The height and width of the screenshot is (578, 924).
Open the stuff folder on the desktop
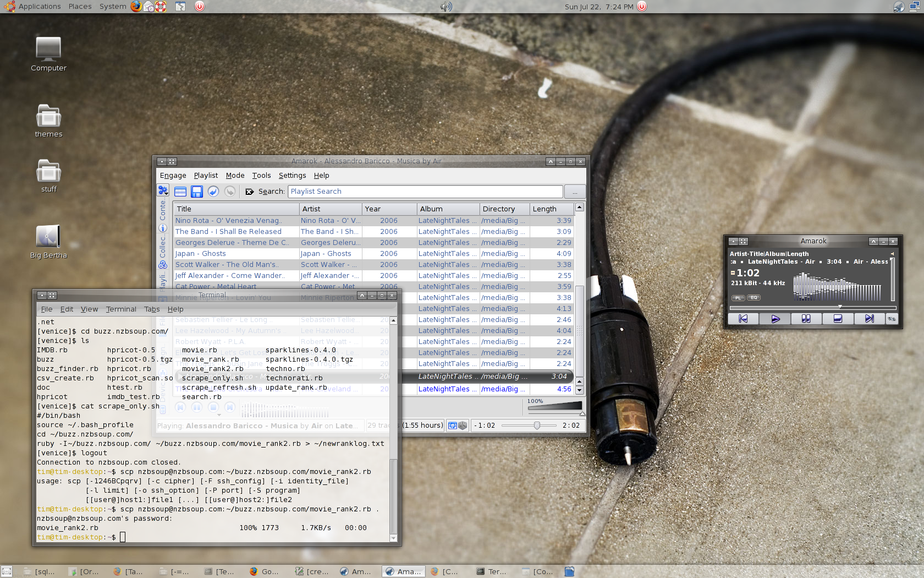pos(48,176)
